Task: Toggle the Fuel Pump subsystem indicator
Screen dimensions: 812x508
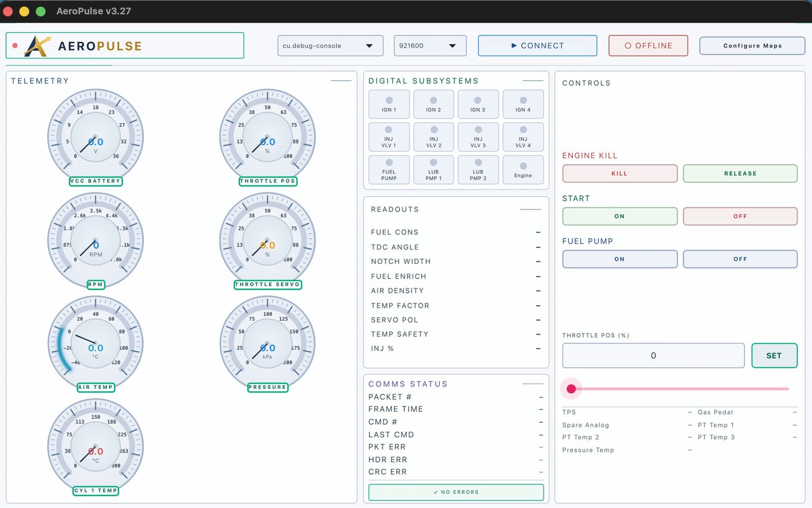Action: point(389,170)
